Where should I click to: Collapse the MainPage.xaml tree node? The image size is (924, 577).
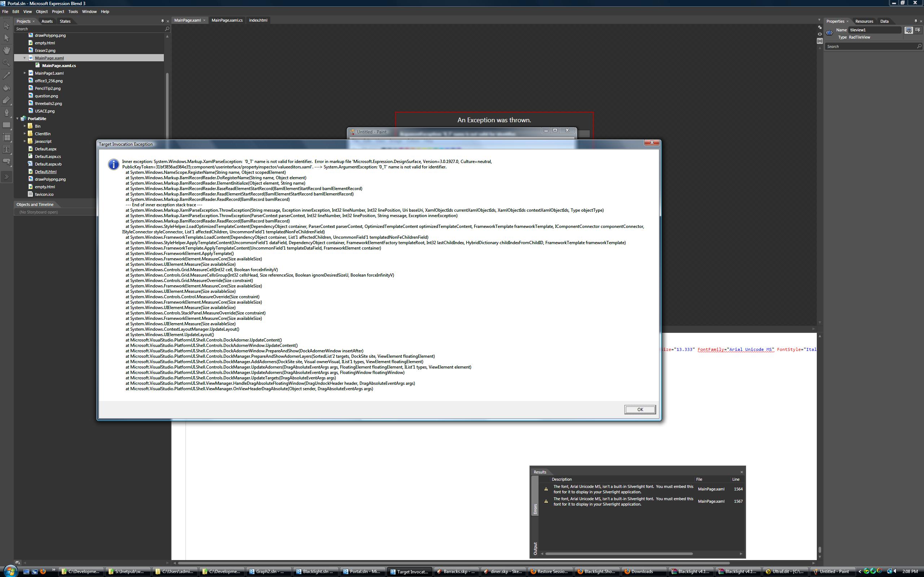pyautogui.click(x=25, y=58)
